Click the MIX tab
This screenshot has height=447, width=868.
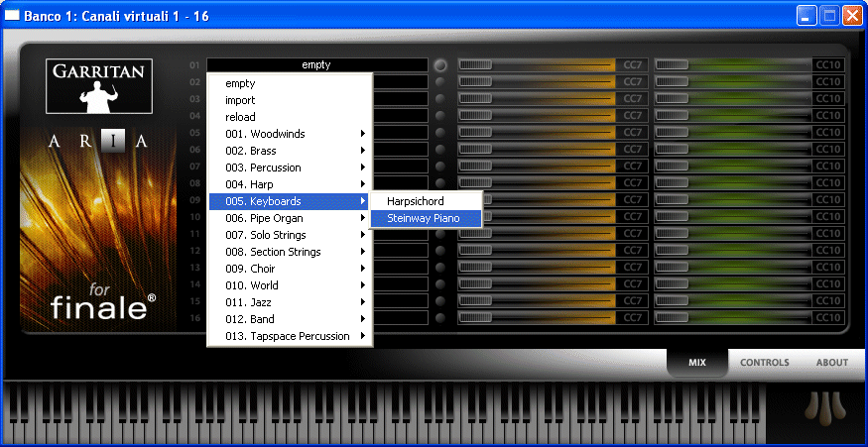(x=697, y=363)
